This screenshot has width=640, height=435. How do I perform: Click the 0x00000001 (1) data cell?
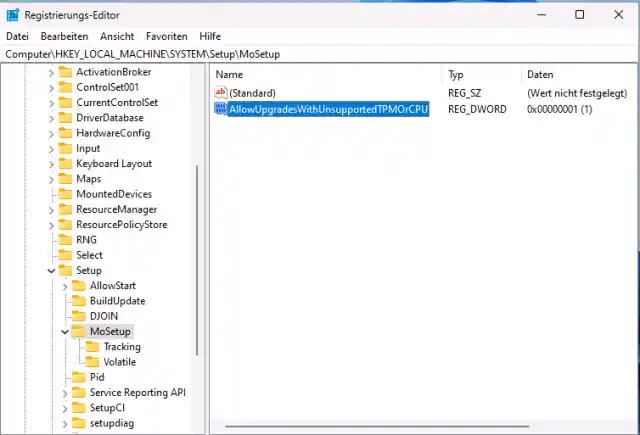coord(560,109)
